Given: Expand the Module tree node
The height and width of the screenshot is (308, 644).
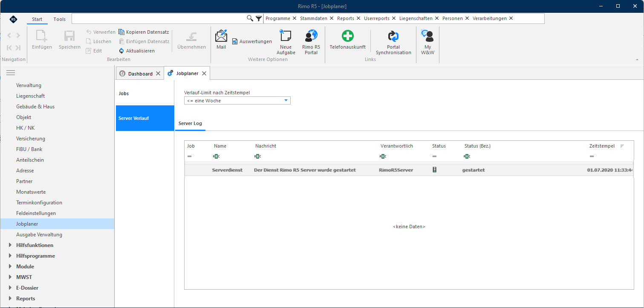Looking at the screenshot, I should click(10, 267).
